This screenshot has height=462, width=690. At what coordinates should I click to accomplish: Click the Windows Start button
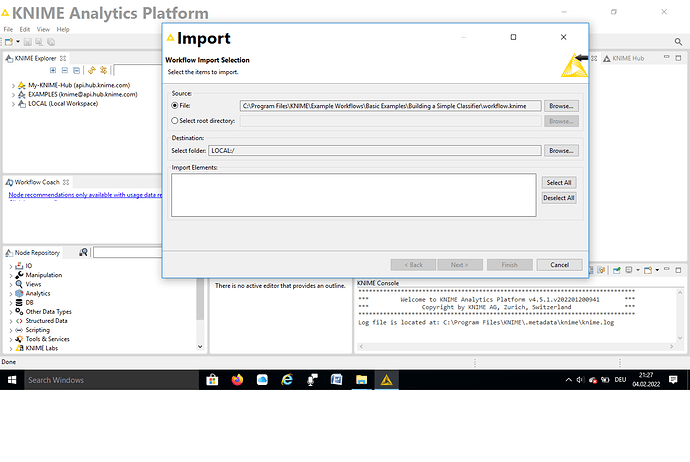12,380
